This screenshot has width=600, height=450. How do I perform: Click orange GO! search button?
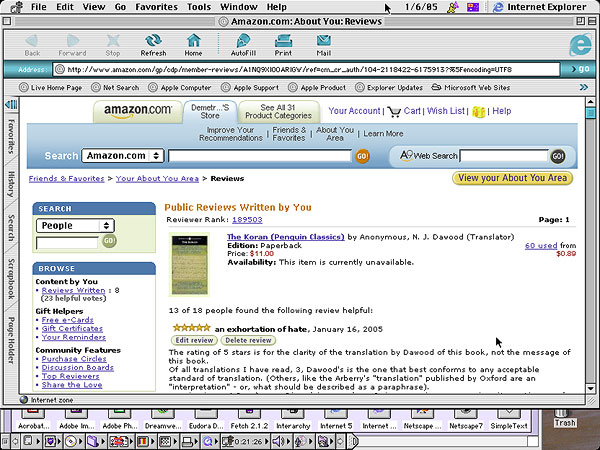pos(362,156)
